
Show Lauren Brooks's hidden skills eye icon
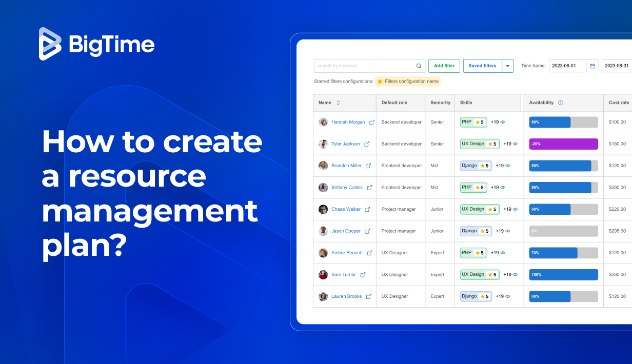508,296
